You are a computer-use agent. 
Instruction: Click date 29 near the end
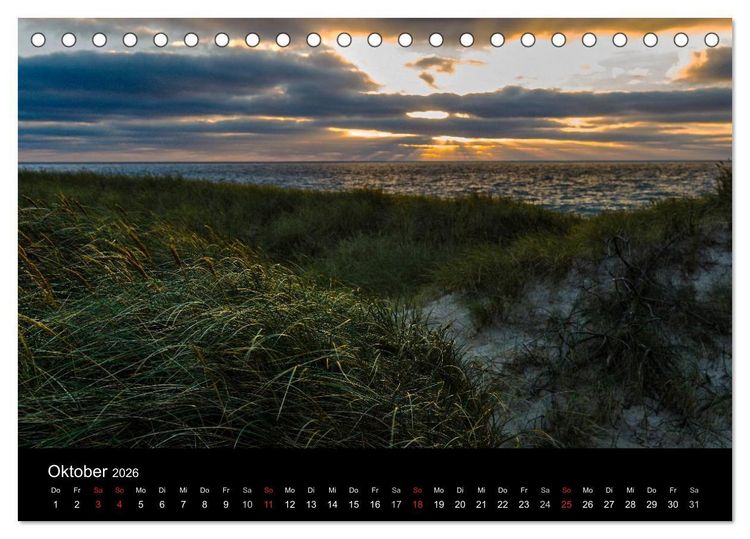click(x=651, y=505)
